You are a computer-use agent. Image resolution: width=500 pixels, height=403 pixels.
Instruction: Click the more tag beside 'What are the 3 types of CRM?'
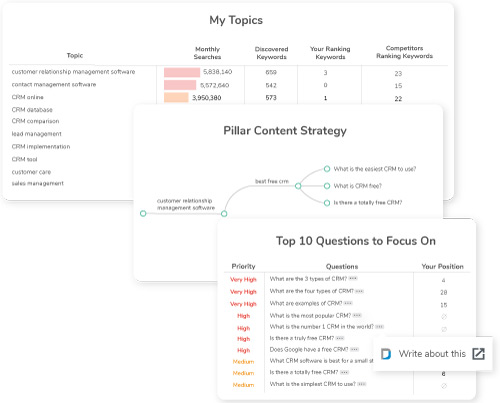pyautogui.click(x=353, y=279)
